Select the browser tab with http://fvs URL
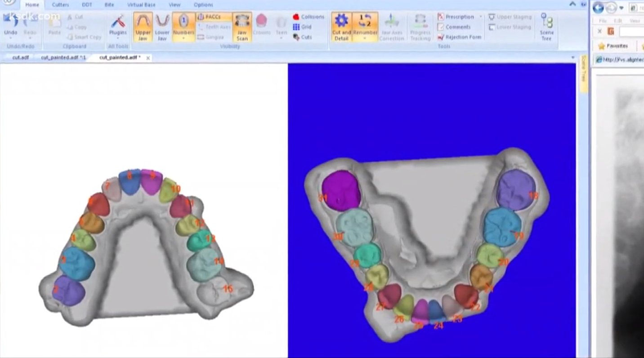Image resolution: width=644 pixels, height=358 pixels. [619, 59]
